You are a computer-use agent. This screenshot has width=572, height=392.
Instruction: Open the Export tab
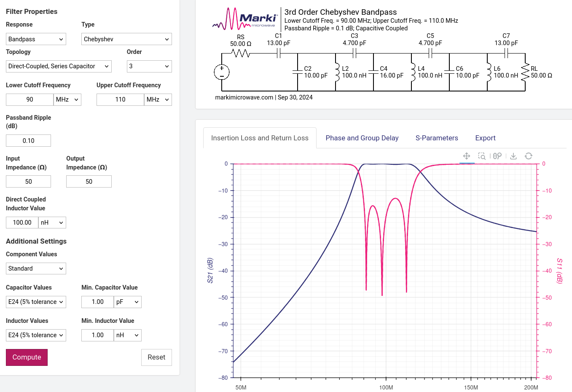[x=485, y=138]
